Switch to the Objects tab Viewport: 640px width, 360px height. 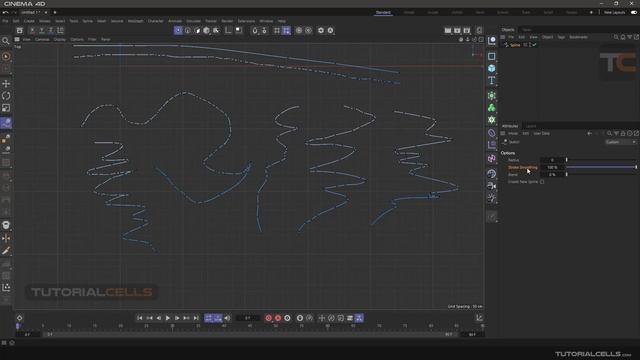click(508, 30)
